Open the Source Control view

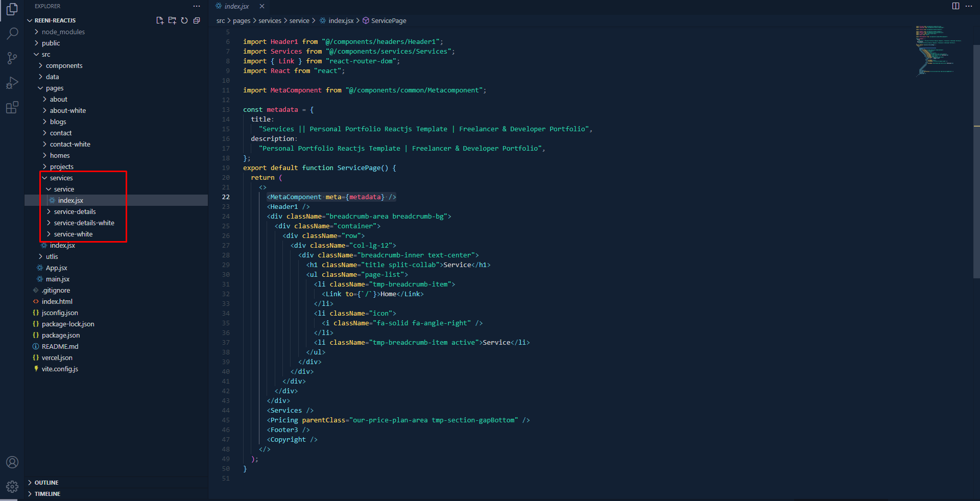(x=12, y=58)
